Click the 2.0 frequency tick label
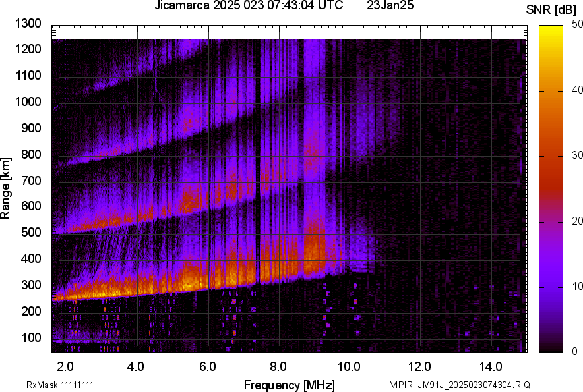The width and height of the screenshot is (583, 392). coord(65,367)
